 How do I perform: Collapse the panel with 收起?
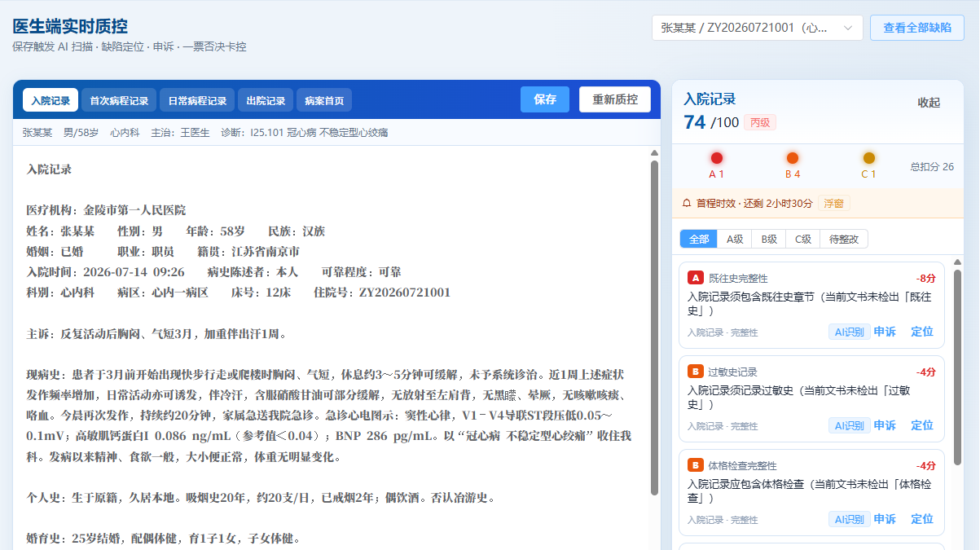click(x=929, y=103)
